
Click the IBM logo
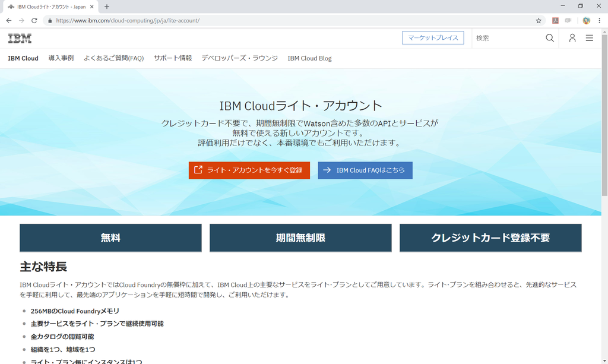pos(20,38)
